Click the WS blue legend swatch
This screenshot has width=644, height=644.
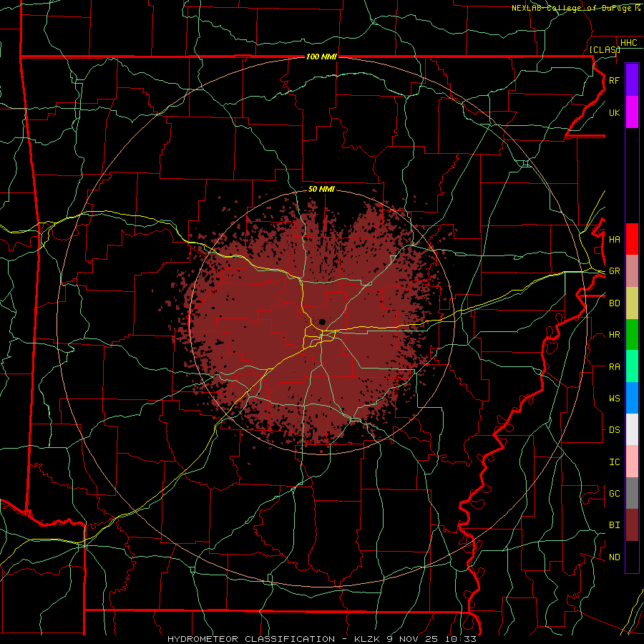click(632, 398)
